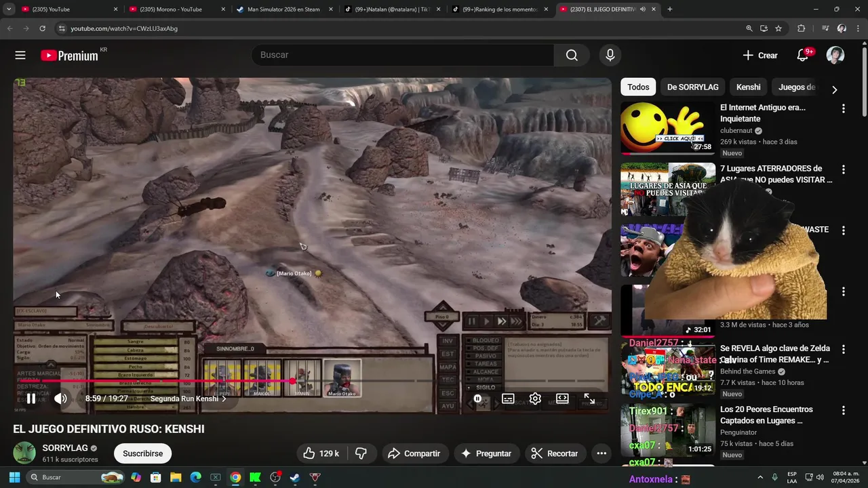The width and height of the screenshot is (868, 488).
Task: Show hidden system tray icons chevron
Action: 759,477
